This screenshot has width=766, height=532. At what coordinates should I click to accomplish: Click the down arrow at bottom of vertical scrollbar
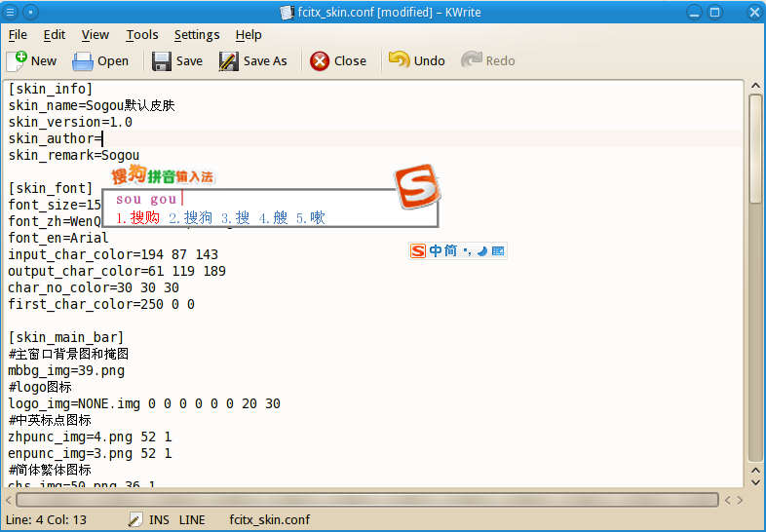click(755, 482)
